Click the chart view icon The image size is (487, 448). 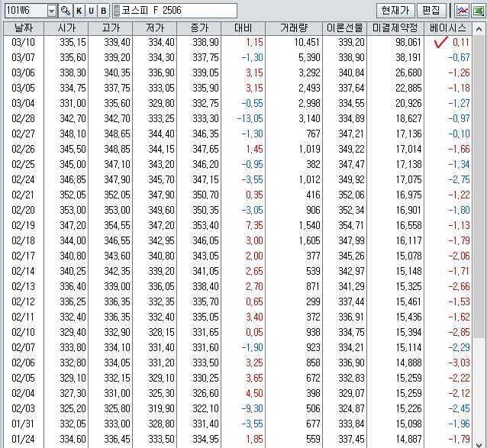(462, 11)
